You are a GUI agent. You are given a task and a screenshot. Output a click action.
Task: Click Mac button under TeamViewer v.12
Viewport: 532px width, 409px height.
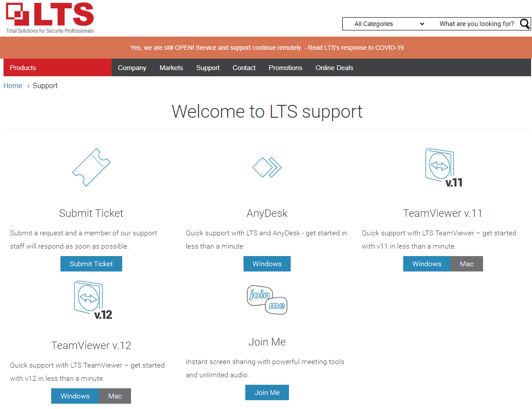115,396
